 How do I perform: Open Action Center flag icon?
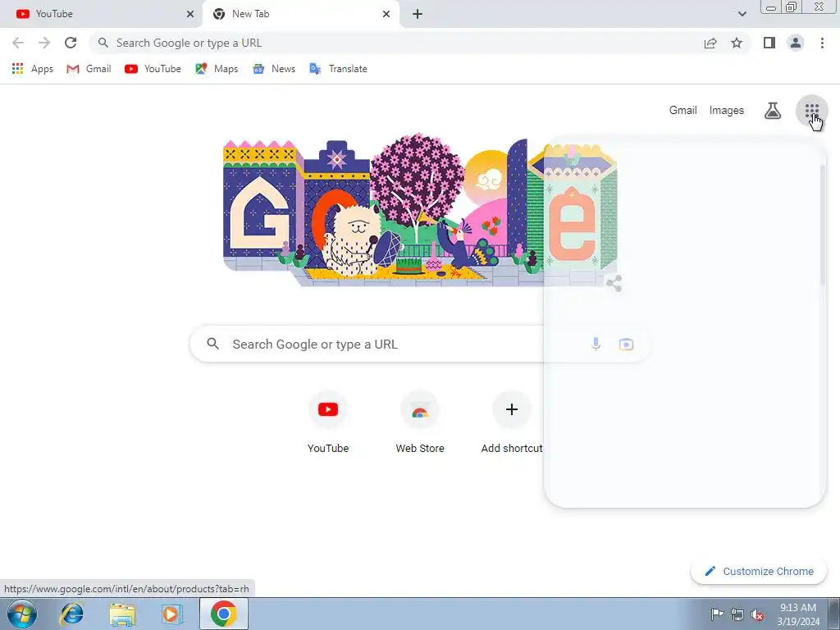tap(717, 614)
